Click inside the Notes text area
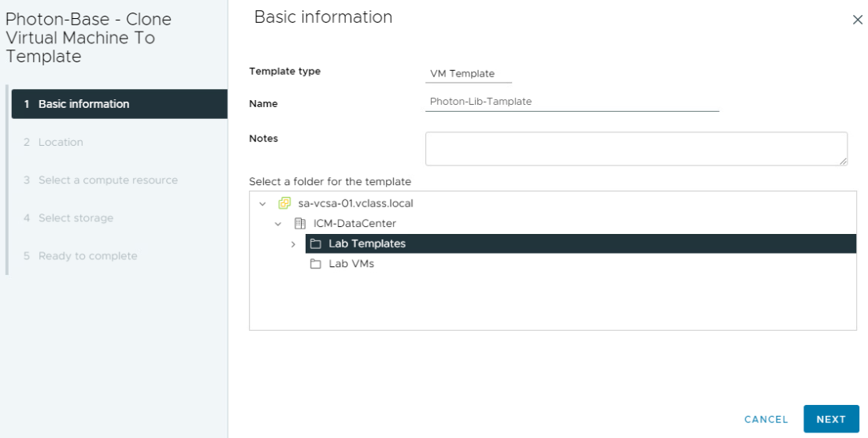Screen dimensions: 868x438 coord(636,148)
